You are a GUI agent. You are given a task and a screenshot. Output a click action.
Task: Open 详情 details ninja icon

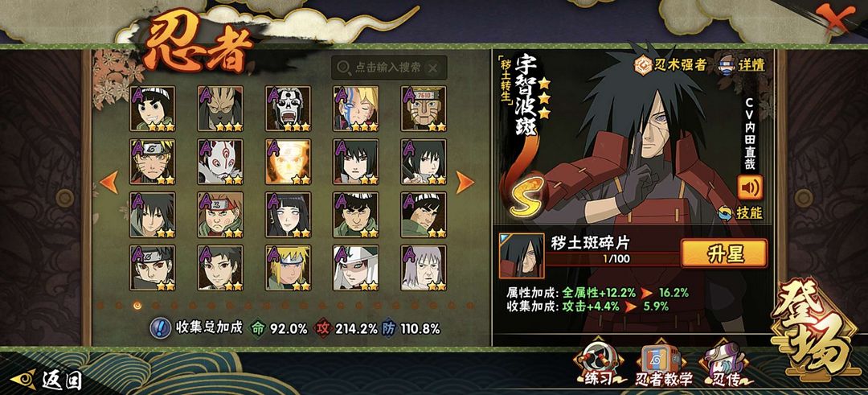[x=727, y=65]
